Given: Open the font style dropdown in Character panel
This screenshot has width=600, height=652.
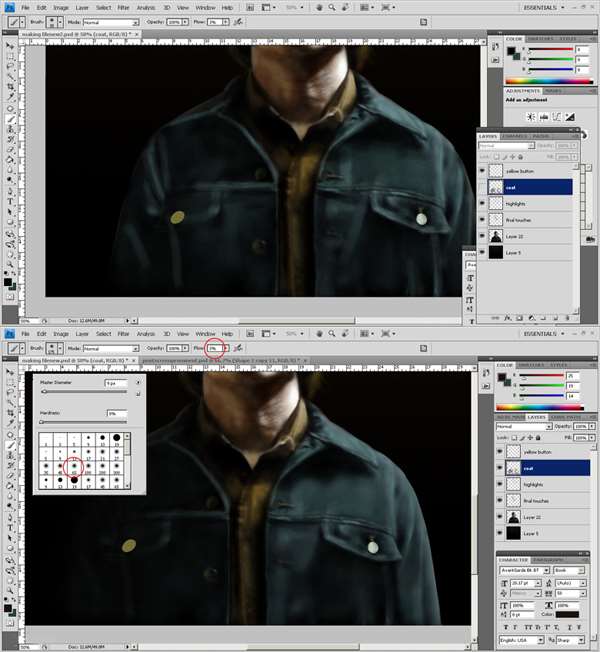Looking at the screenshot, I should [x=569, y=570].
